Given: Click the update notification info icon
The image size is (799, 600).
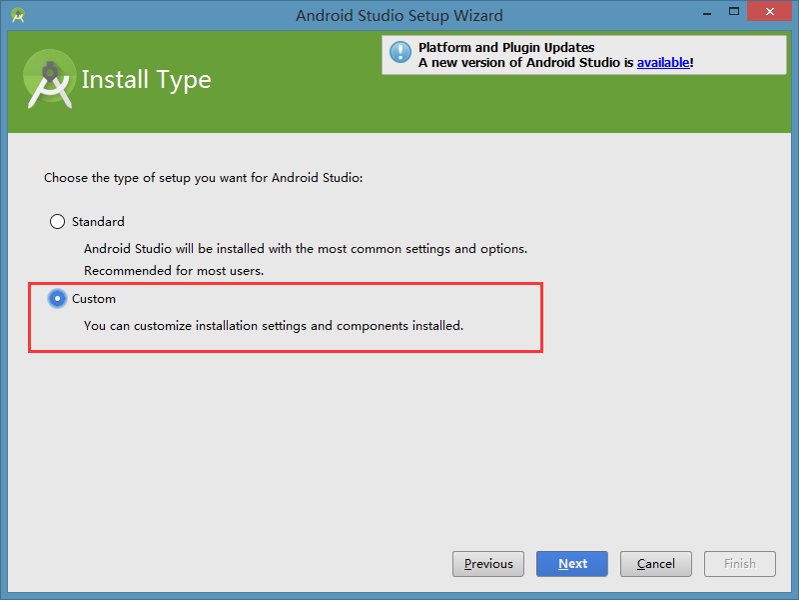Looking at the screenshot, I should [401, 53].
